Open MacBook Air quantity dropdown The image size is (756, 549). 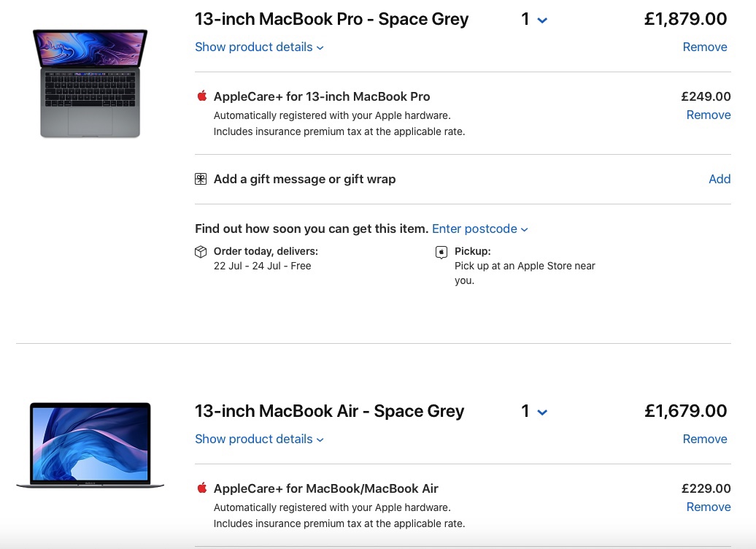coord(534,412)
